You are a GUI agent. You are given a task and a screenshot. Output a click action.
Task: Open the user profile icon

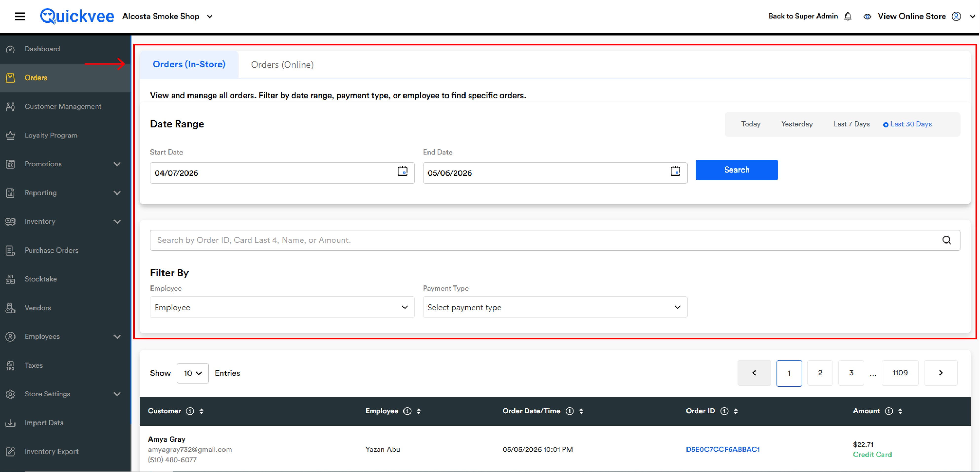click(956, 16)
